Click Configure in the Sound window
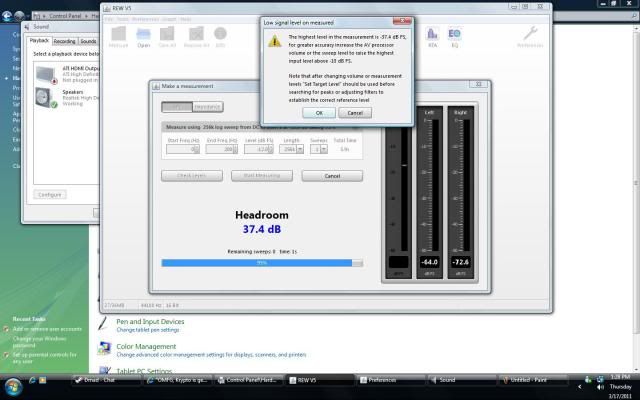The width and height of the screenshot is (640, 400). coord(50,195)
